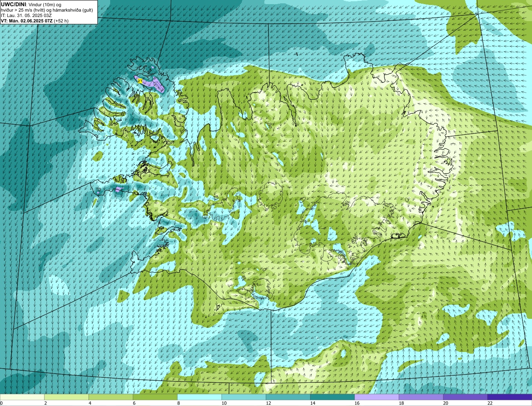The width and height of the screenshot is (532, 406).
Task: Click the '2' tick label on the scale
Action: tap(45, 403)
